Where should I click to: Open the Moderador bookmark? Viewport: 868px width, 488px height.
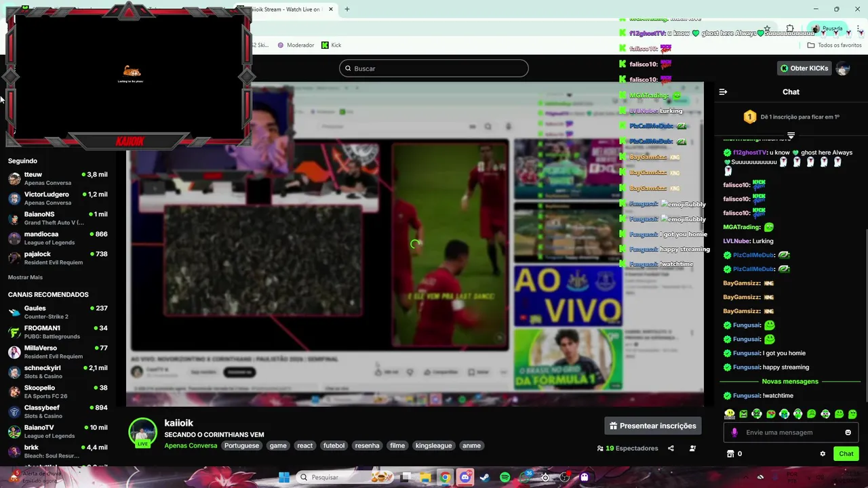click(296, 45)
